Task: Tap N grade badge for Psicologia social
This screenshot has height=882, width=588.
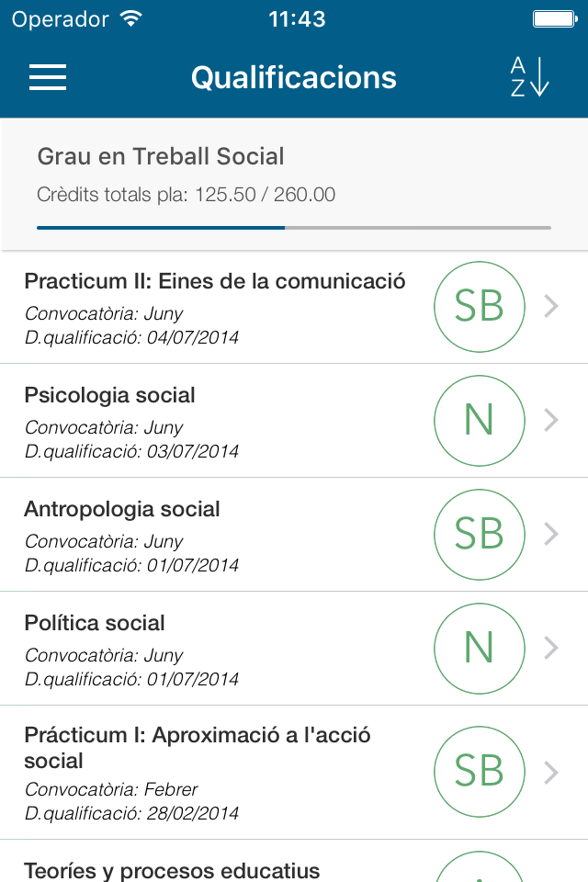Action: coord(480,420)
